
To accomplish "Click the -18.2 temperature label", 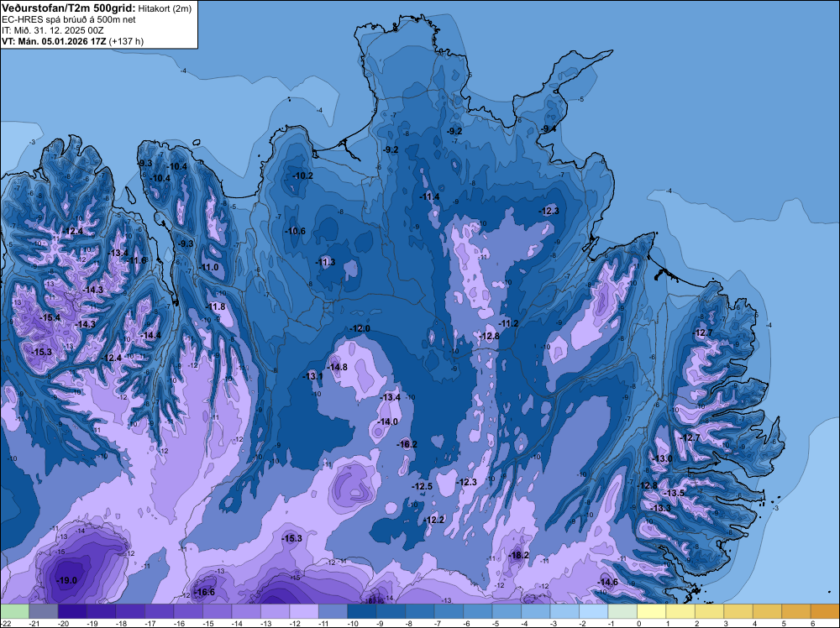I will click(519, 555).
